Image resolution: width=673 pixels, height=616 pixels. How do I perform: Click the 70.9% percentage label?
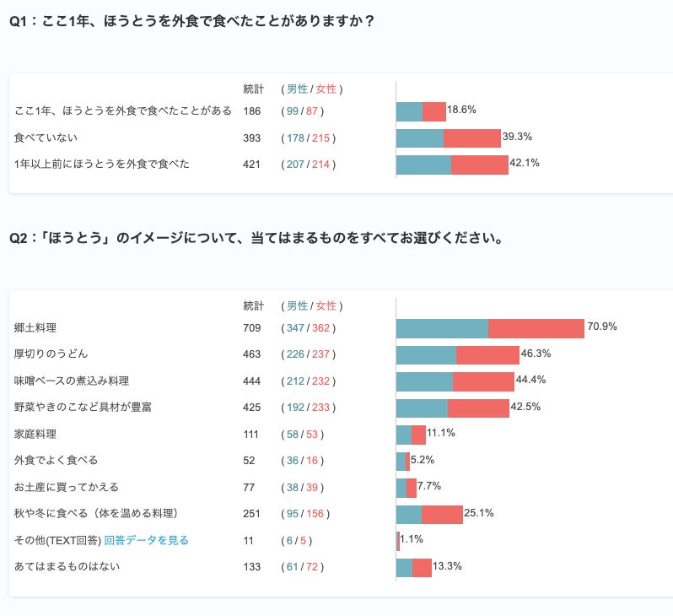602,327
